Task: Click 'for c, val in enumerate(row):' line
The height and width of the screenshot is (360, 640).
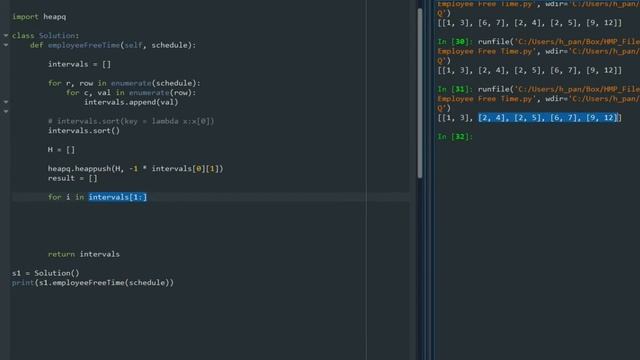Action: coord(131,93)
